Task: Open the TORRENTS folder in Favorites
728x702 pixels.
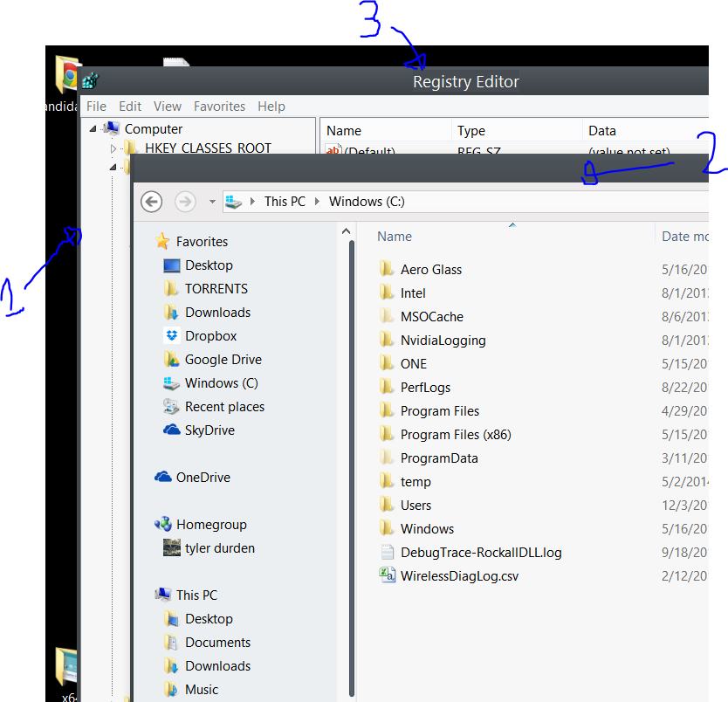Action: click(216, 289)
